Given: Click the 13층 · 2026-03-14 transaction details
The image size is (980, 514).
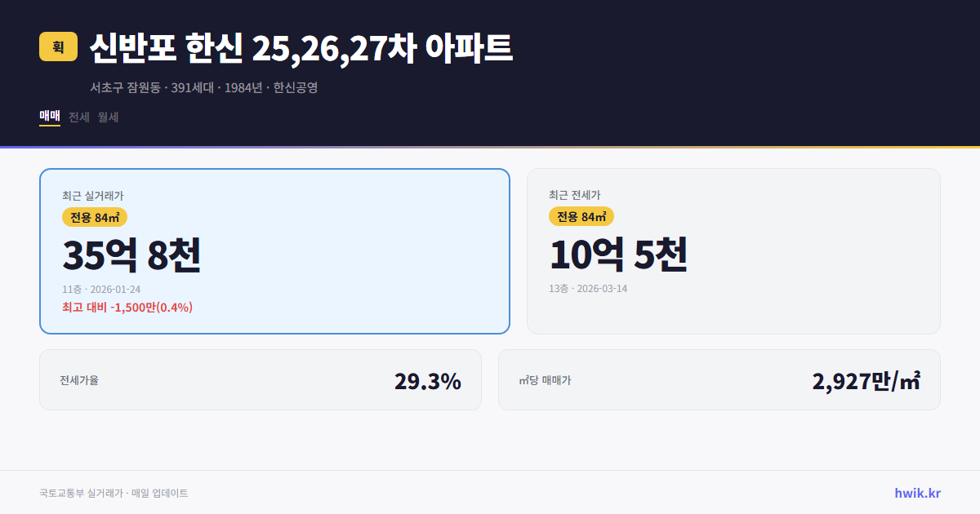Looking at the screenshot, I should 590,288.
